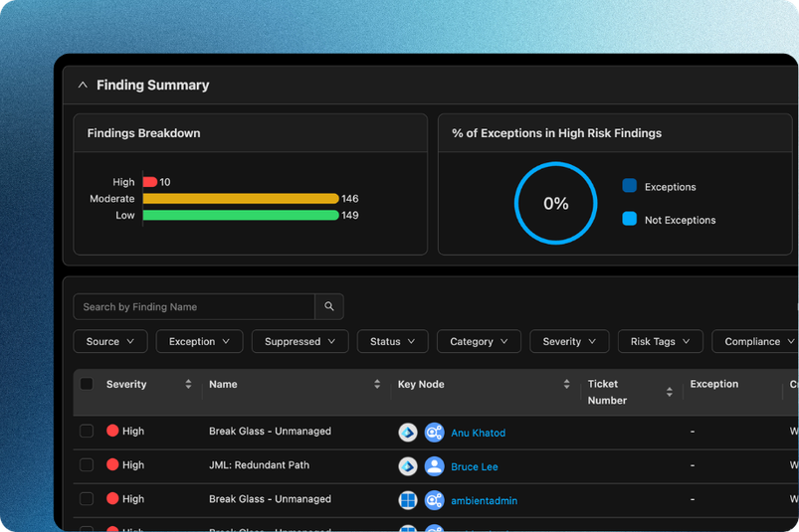Open the ambientadmin key node link

coord(485,501)
